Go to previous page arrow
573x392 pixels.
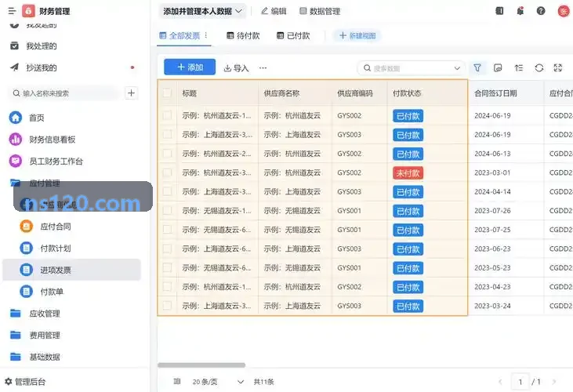(x=500, y=382)
